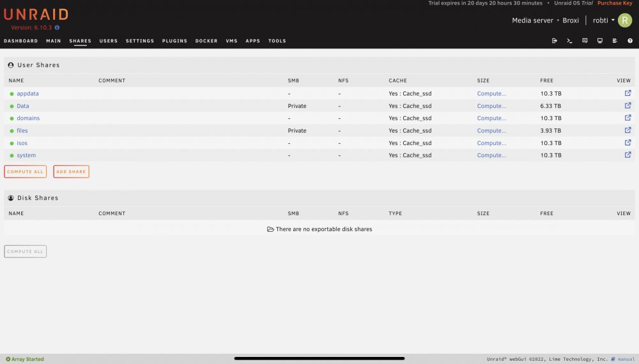Screen dimensions: 639x364
Task: Click the green status dot for domains
Action: point(12,119)
